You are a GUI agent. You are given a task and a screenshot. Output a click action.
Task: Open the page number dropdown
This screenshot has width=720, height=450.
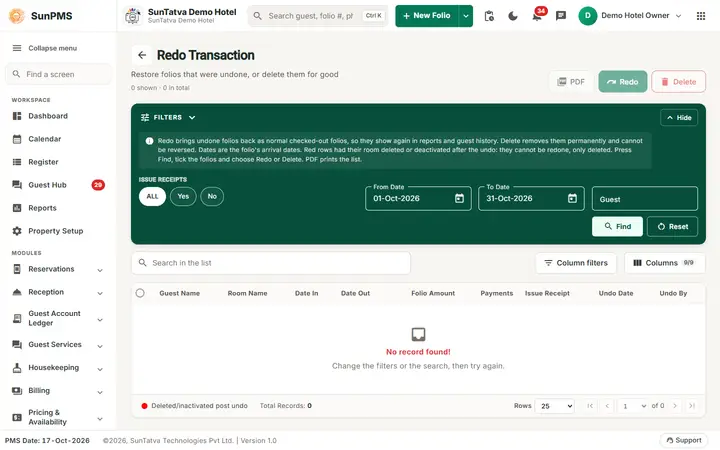pos(632,406)
